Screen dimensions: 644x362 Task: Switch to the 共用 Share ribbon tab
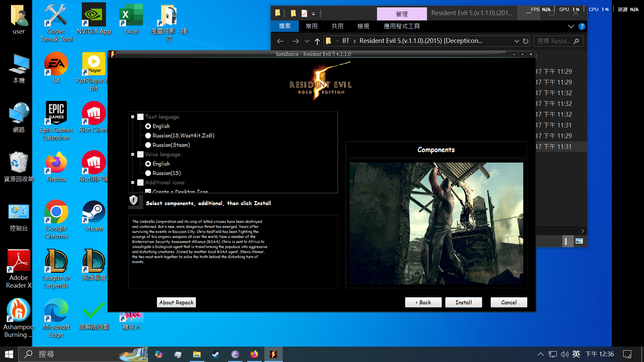[x=337, y=26]
